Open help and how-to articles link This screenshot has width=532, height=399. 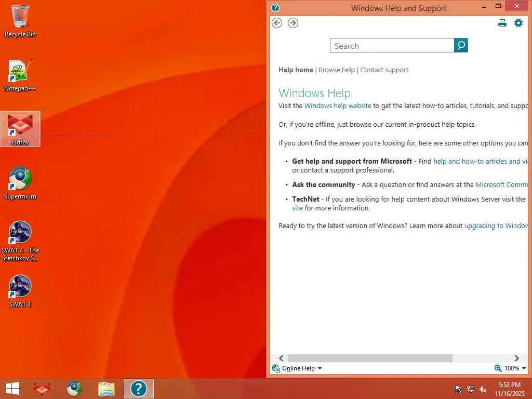pyautogui.click(x=481, y=162)
